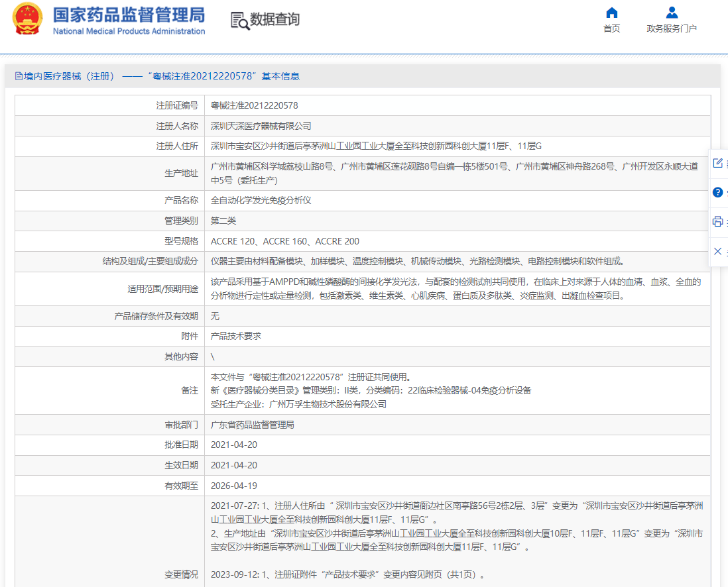
Task: Click the 数据查询 heading
Action: coord(275,19)
